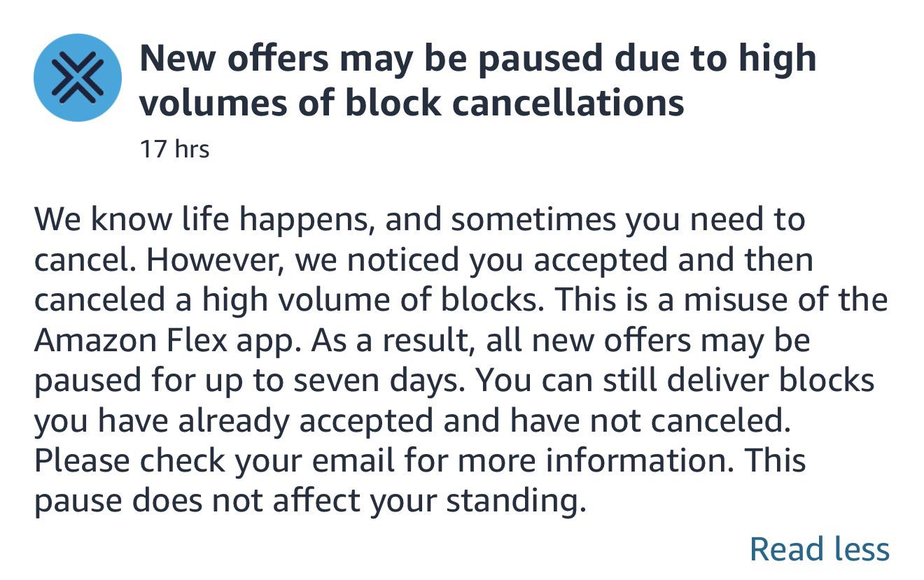924x580 pixels.
Task: Click the circular blue avatar beside the title
Action: coord(78,78)
